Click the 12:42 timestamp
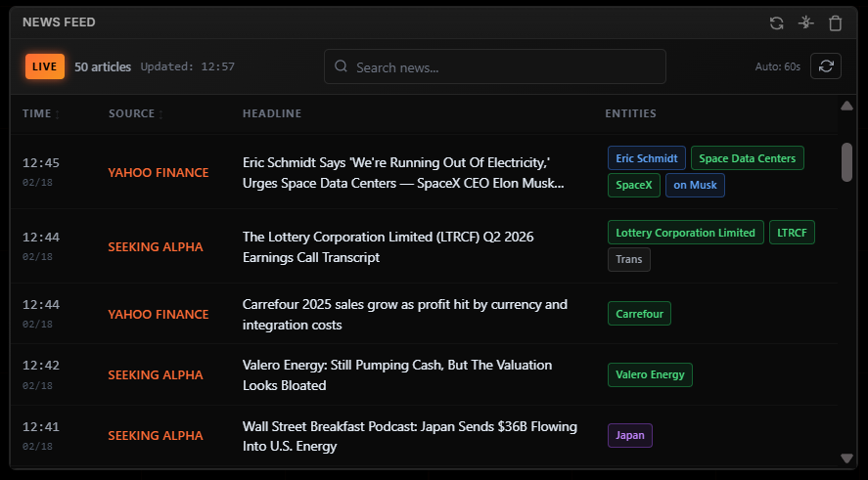868x480 pixels. (x=41, y=366)
